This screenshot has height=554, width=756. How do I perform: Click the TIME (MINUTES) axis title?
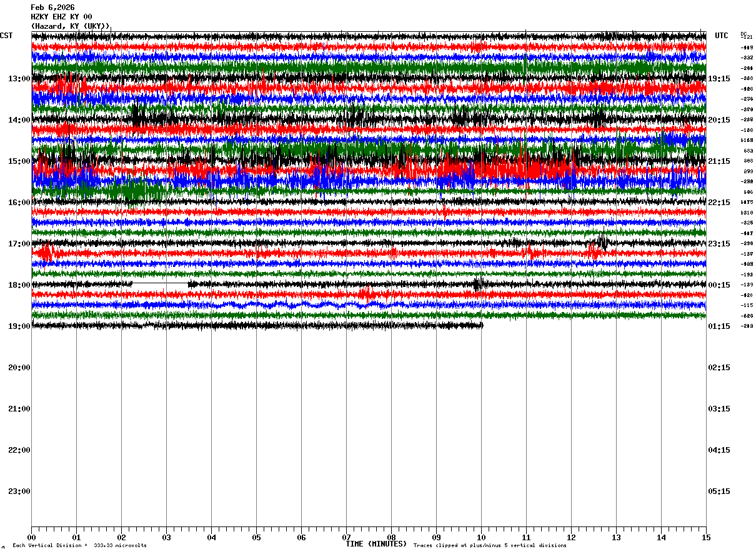pos(376,544)
